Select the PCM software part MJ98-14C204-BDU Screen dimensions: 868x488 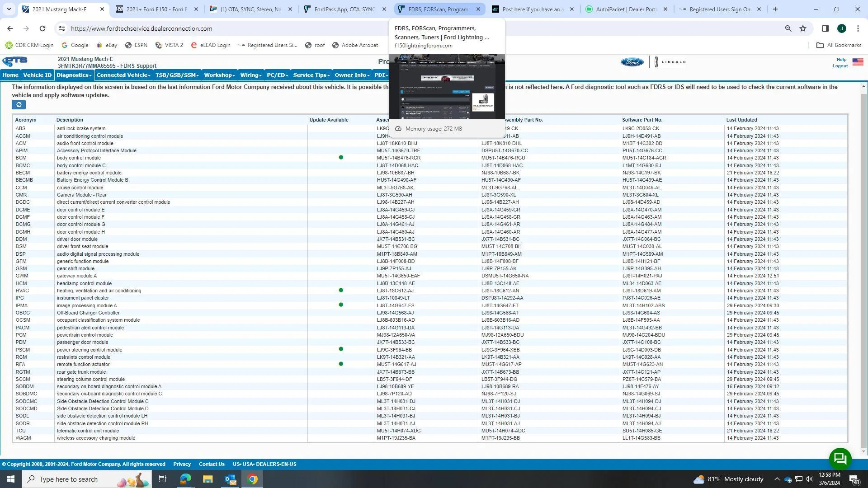point(643,335)
